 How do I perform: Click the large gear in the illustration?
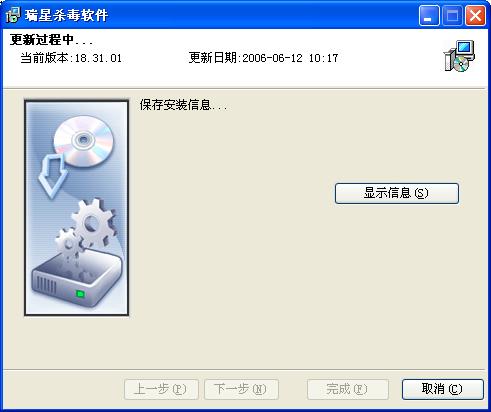94,223
